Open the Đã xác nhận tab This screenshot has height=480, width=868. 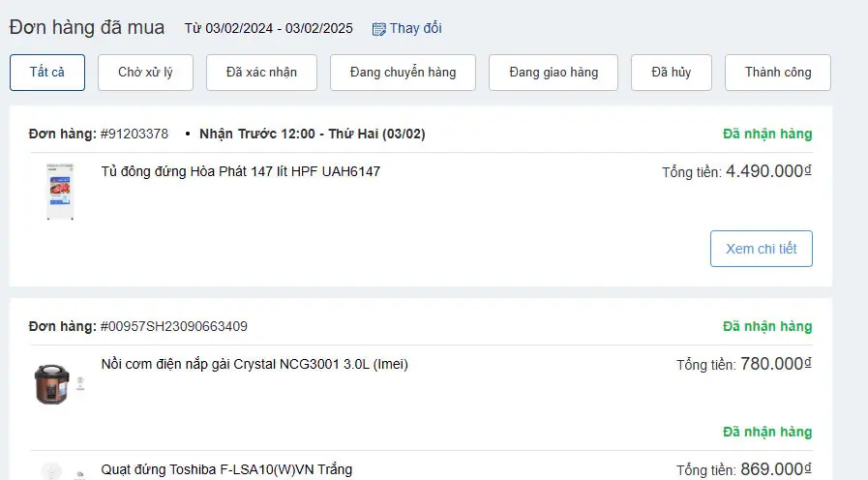click(x=262, y=73)
